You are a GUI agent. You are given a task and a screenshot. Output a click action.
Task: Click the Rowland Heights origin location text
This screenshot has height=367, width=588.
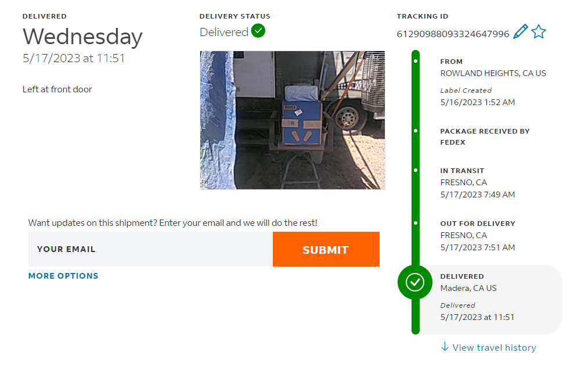coord(493,73)
